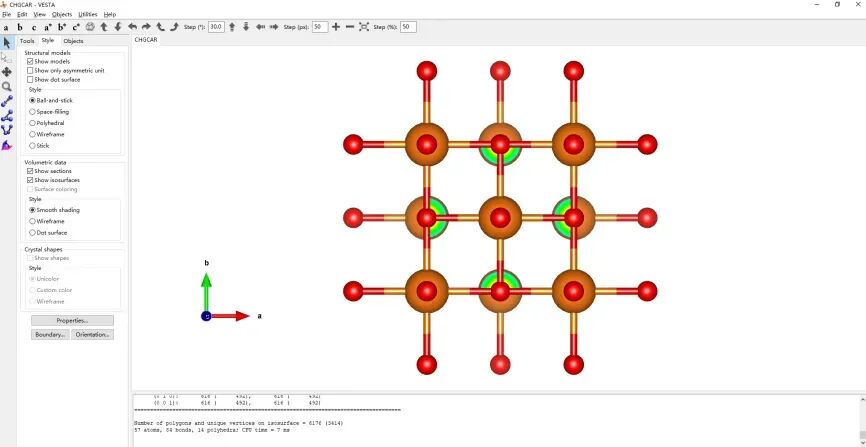Fit structure to screen icon
This screenshot has width=866, height=447.
[364, 27]
